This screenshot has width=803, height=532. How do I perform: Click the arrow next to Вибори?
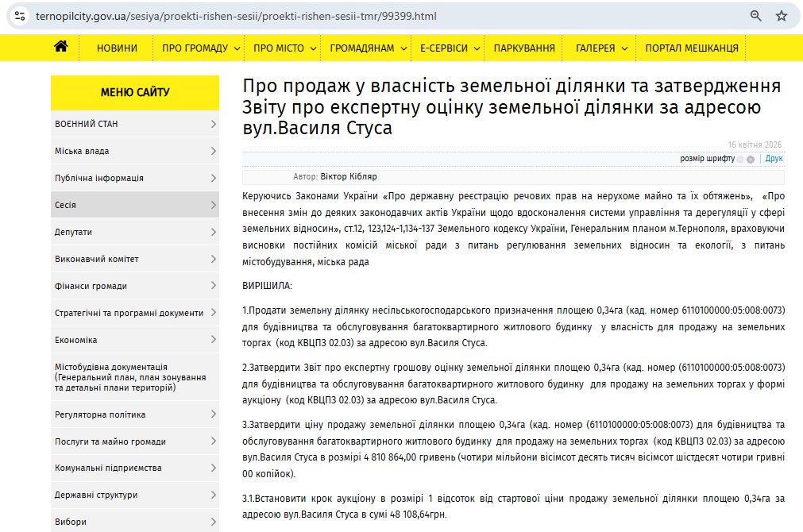(x=214, y=522)
